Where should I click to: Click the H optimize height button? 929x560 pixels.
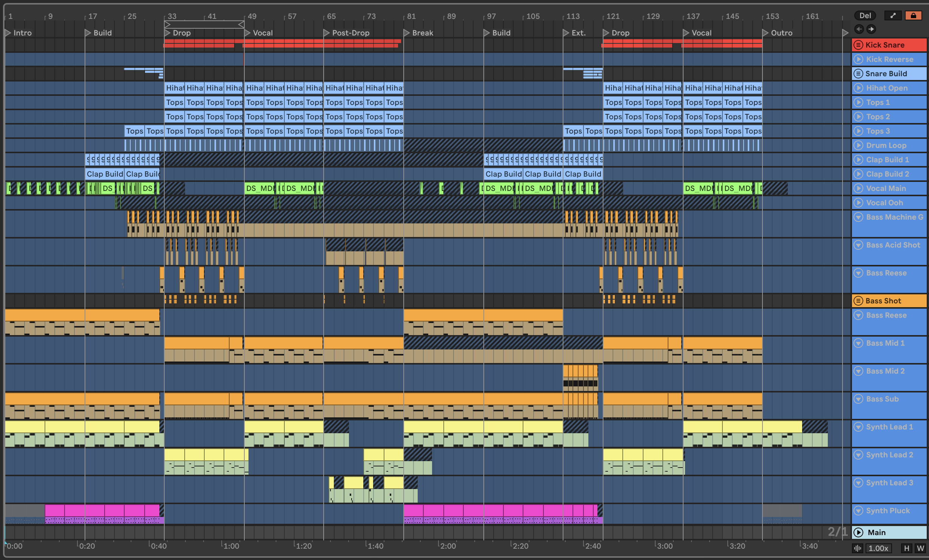[x=906, y=548]
